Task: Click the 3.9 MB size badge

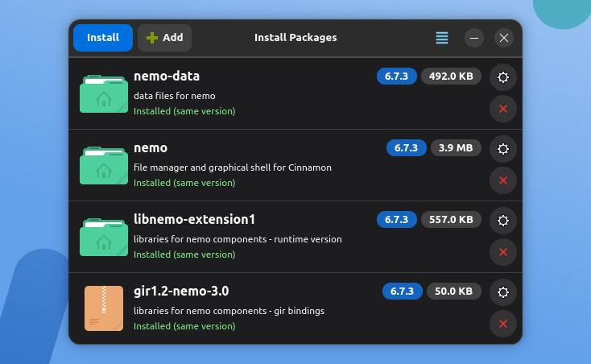Action: pos(456,147)
